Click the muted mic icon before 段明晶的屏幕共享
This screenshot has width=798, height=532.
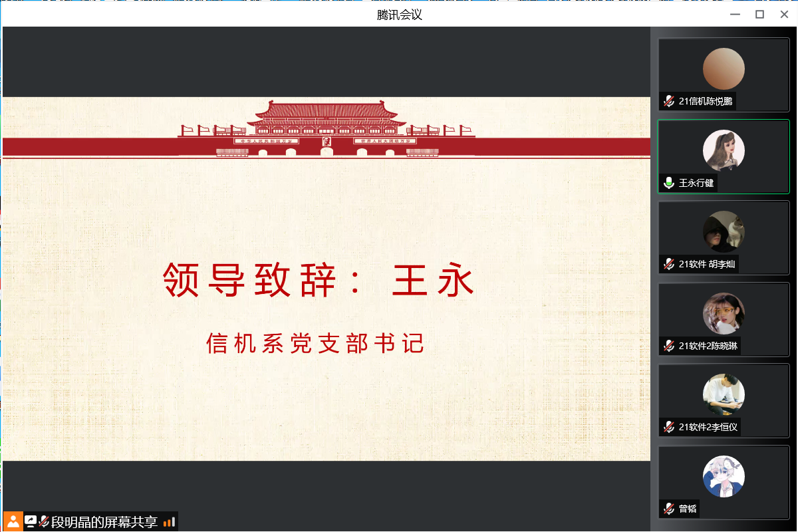click(44, 521)
